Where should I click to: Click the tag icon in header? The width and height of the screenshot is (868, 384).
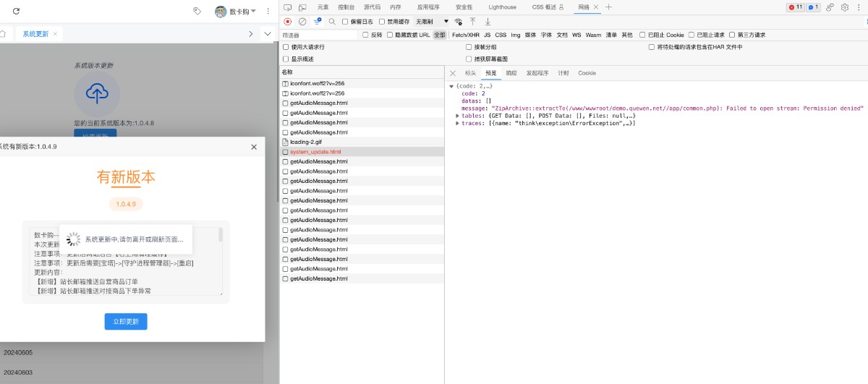click(197, 11)
